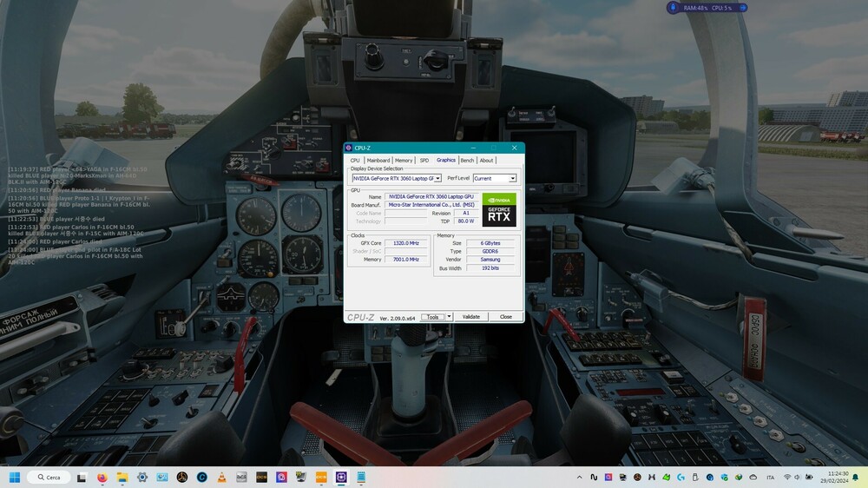
Task: Click the NVIDIA GeForce RTX logo
Action: pyautogui.click(x=499, y=210)
